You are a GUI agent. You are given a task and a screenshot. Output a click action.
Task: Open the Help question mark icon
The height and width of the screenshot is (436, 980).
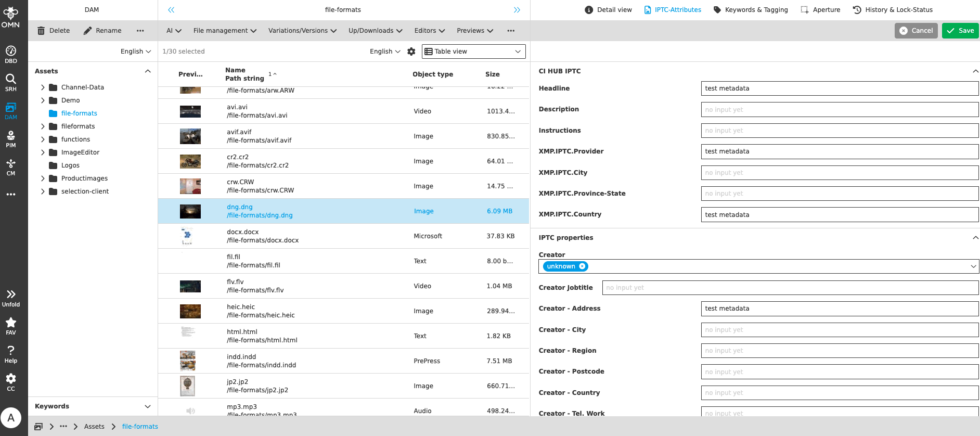tap(11, 354)
